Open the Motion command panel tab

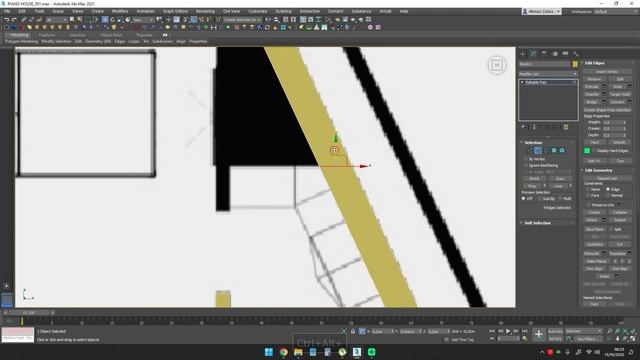click(x=555, y=54)
